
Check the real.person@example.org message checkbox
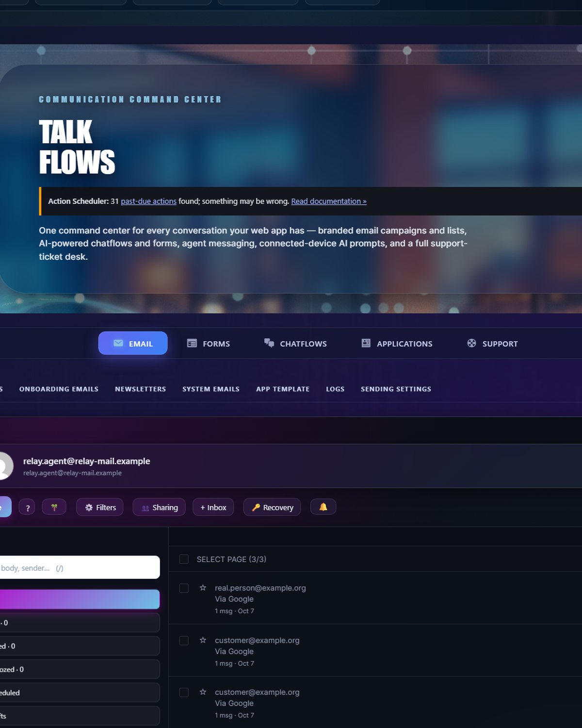pos(184,588)
